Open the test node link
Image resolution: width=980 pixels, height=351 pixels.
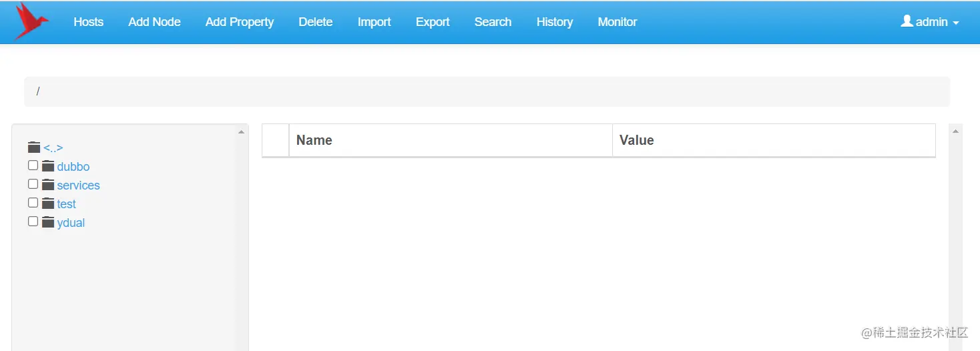[x=67, y=204]
